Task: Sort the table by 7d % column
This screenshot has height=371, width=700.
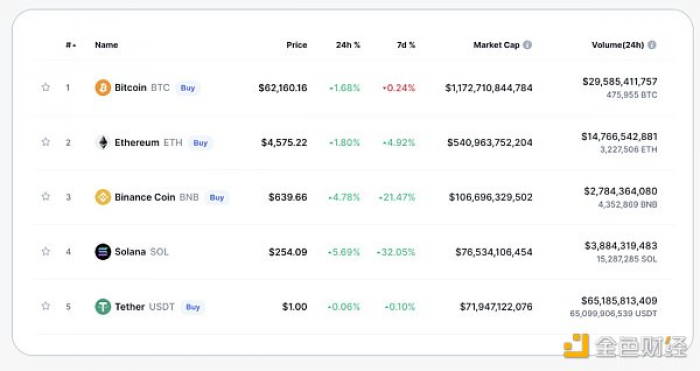Action: (406, 45)
